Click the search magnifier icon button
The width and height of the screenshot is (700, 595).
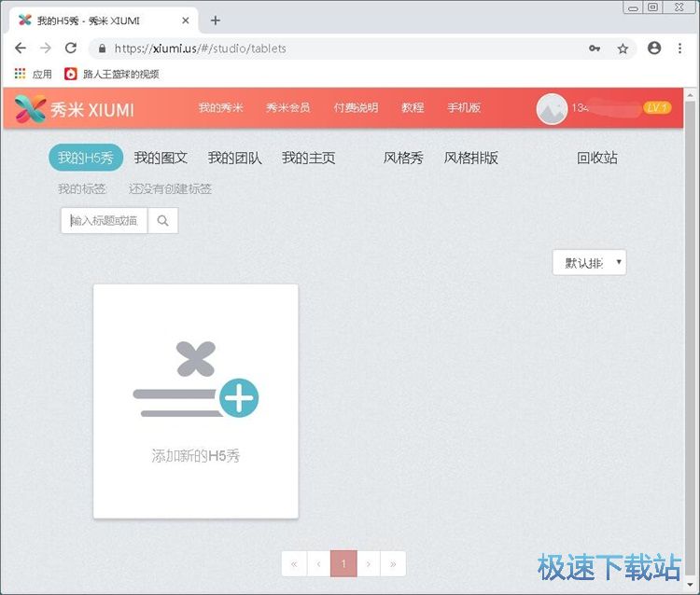pyautogui.click(x=162, y=221)
